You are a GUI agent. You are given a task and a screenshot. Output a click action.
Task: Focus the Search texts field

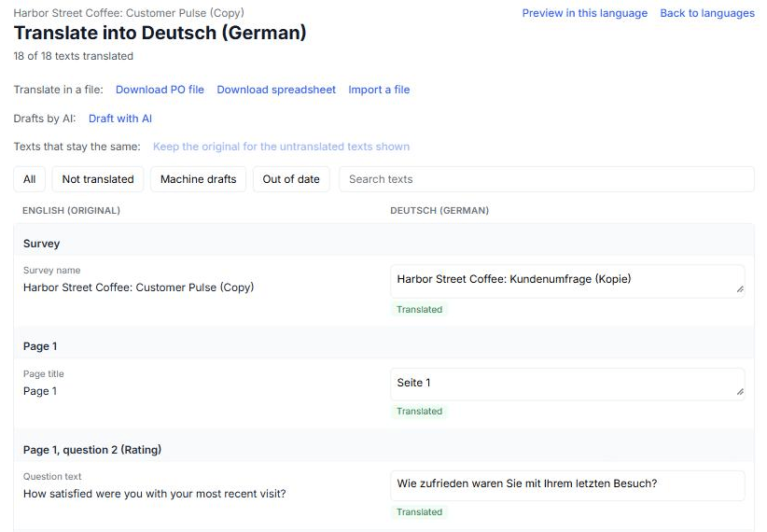[547, 179]
